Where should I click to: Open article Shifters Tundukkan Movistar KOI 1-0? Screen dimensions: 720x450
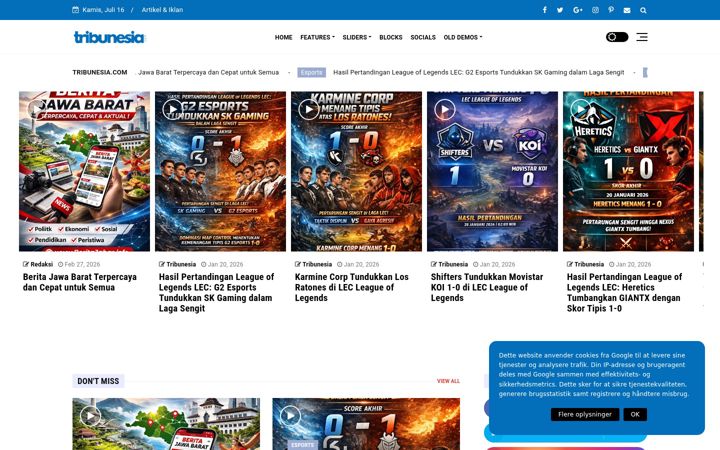(x=487, y=287)
